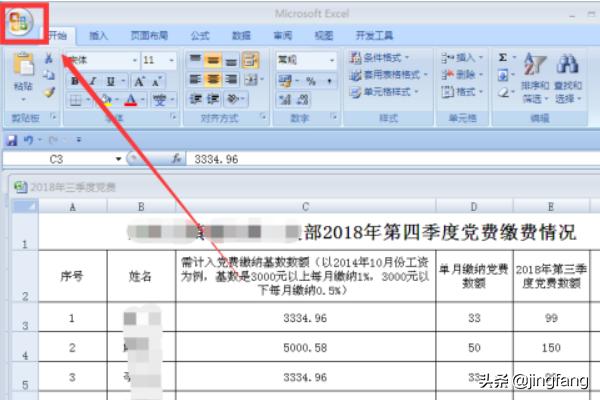
Task: Expand the font size dropdown
Action: (172, 61)
